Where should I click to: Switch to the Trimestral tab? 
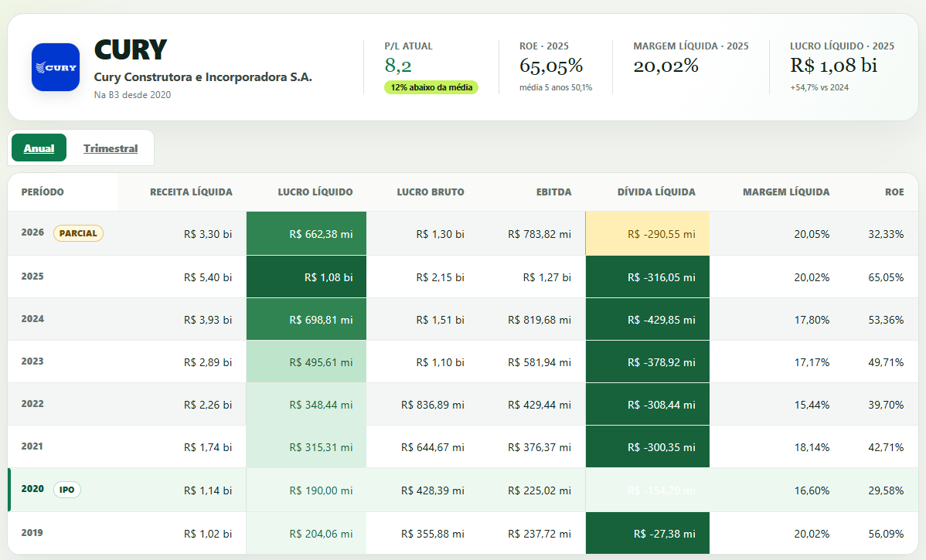111,148
